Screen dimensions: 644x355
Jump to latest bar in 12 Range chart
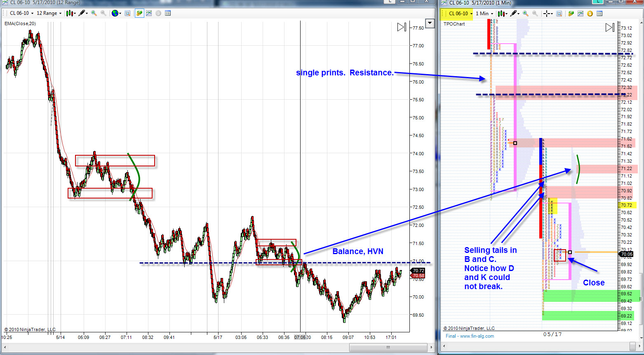click(x=402, y=27)
